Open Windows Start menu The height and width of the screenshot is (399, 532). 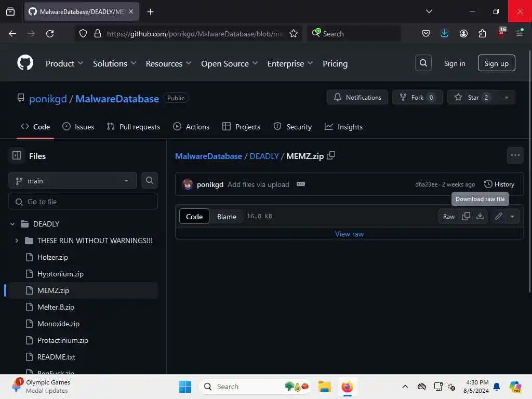point(185,387)
